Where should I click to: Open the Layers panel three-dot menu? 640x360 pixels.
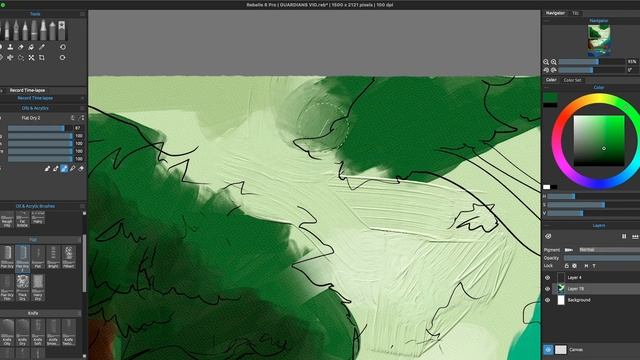pos(635,236)
